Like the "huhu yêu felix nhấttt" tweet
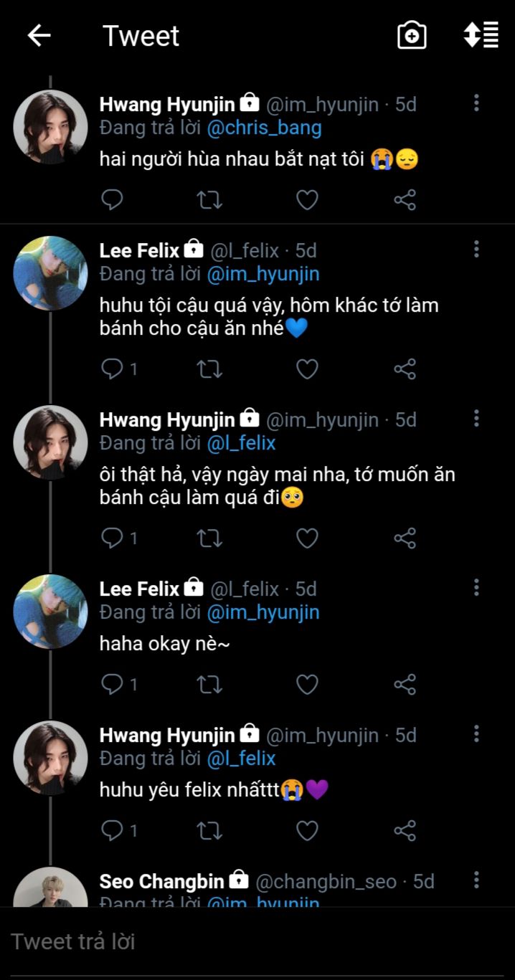515x980 pixels. point(307,831)
